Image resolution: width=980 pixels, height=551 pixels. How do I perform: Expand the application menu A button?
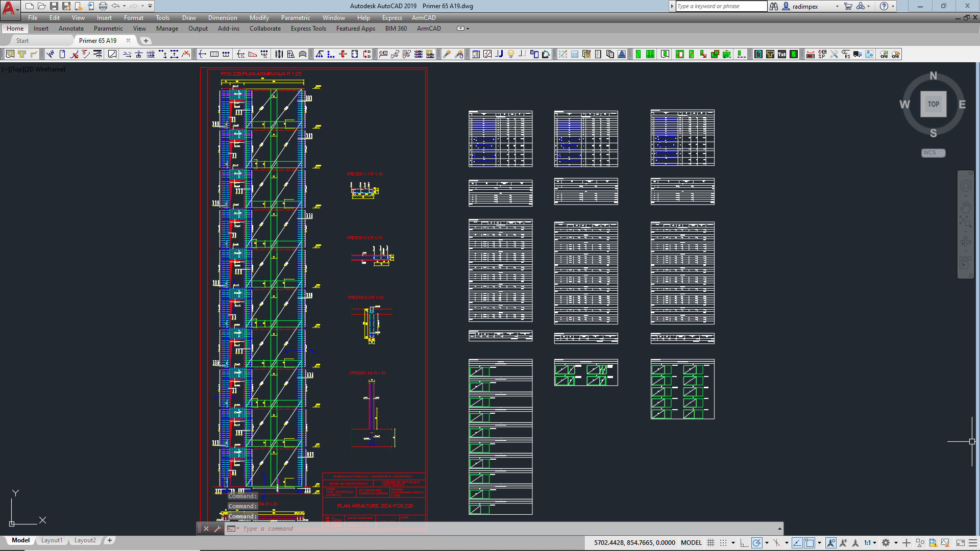click(10, 7)
